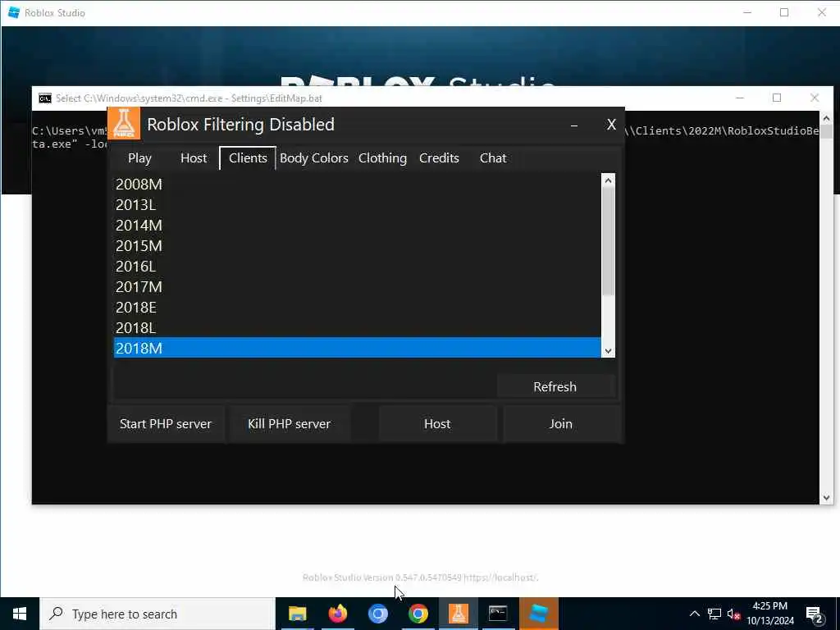Open the Play tab
The width and height of the screenshot is (840, 630).
tap(139, 158)
